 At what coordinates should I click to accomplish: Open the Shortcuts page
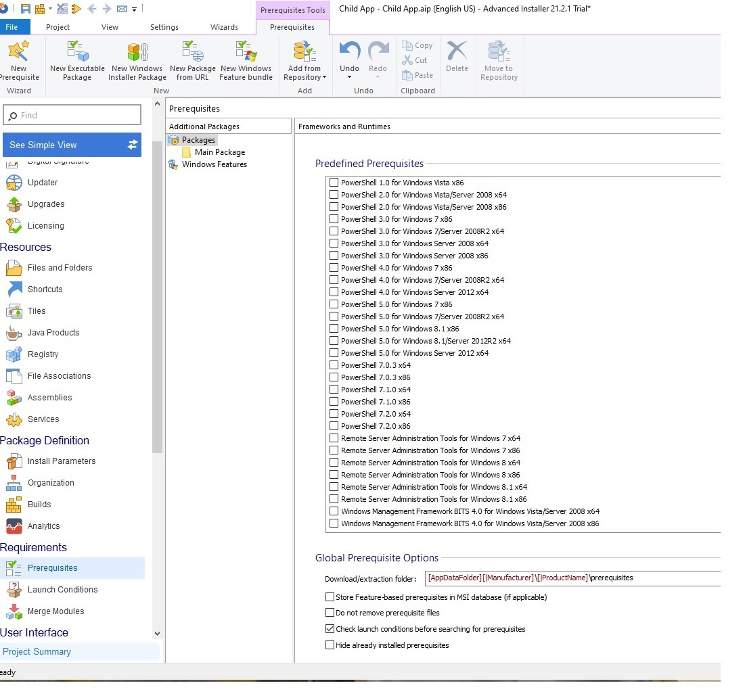45,289
